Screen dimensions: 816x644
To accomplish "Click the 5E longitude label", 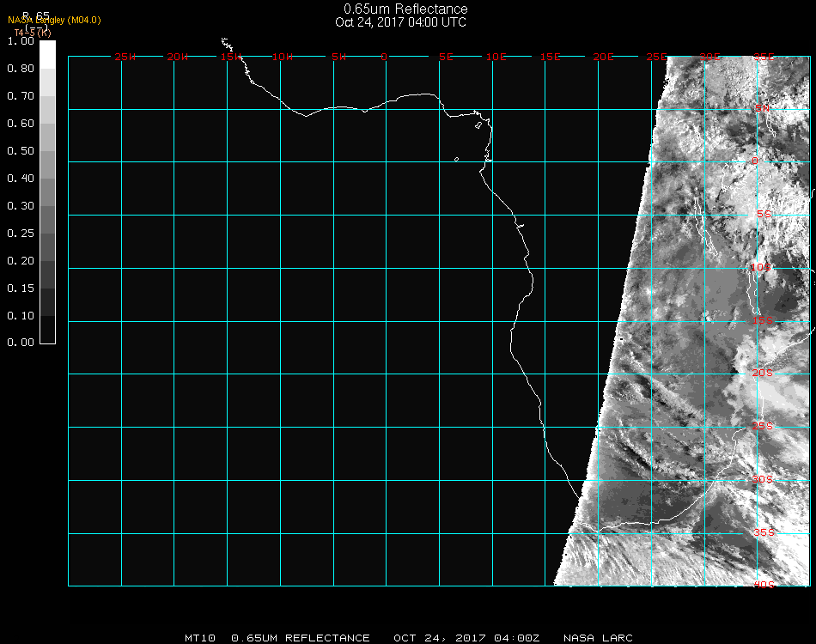I will pos(446,57).
